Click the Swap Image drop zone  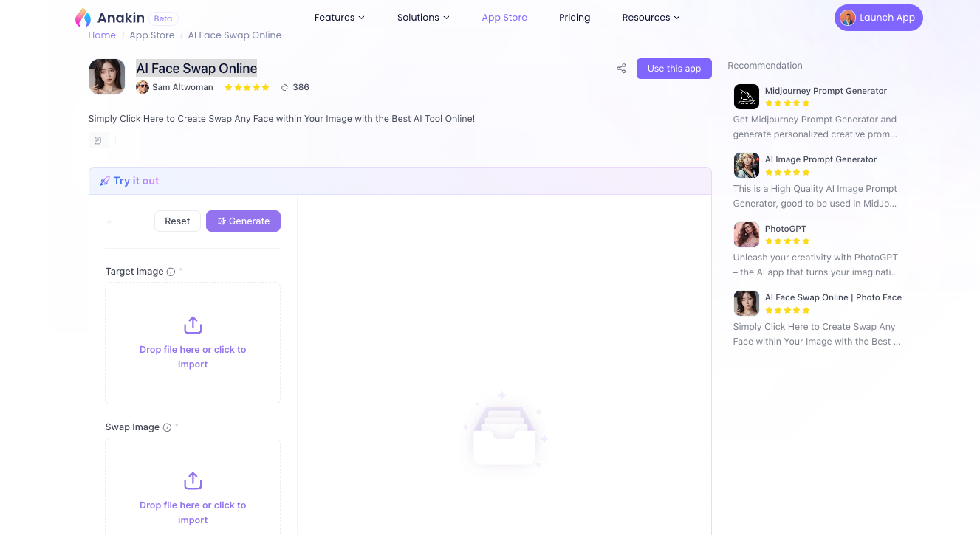193,487
